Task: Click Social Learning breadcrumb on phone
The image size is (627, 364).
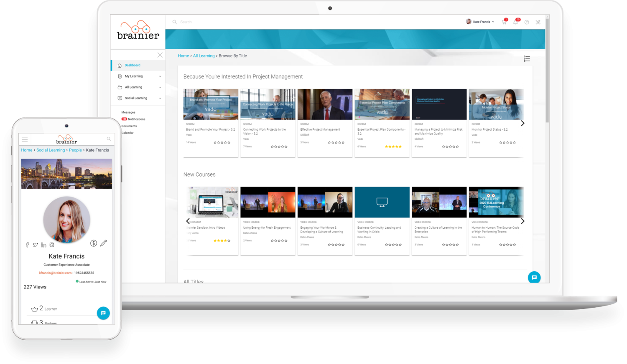Action: (51, 150)
